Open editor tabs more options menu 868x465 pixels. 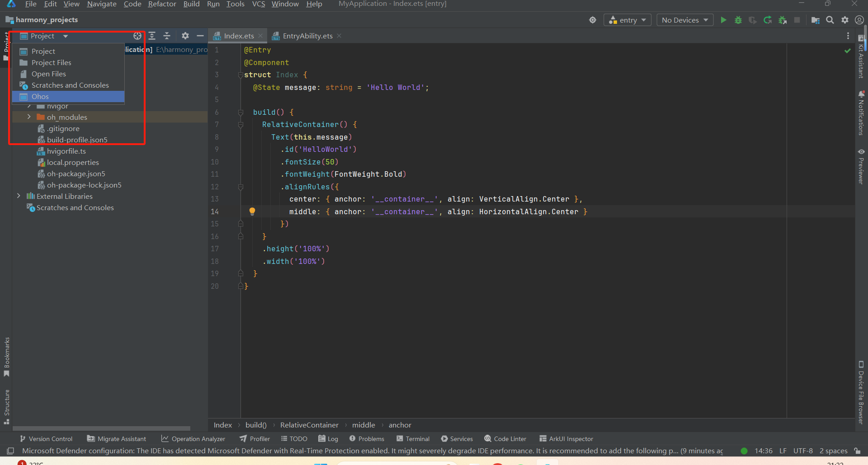pos(848,36)
